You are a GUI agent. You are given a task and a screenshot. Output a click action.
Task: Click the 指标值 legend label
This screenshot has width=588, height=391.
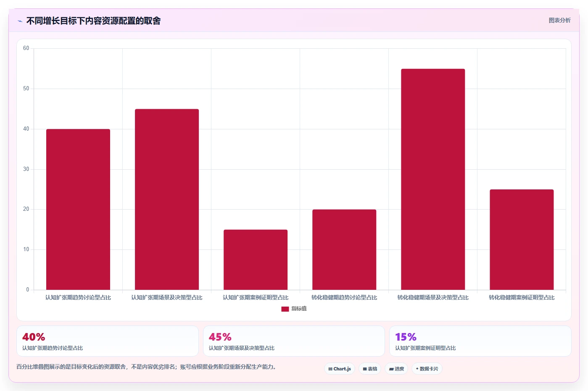(299, 309)
